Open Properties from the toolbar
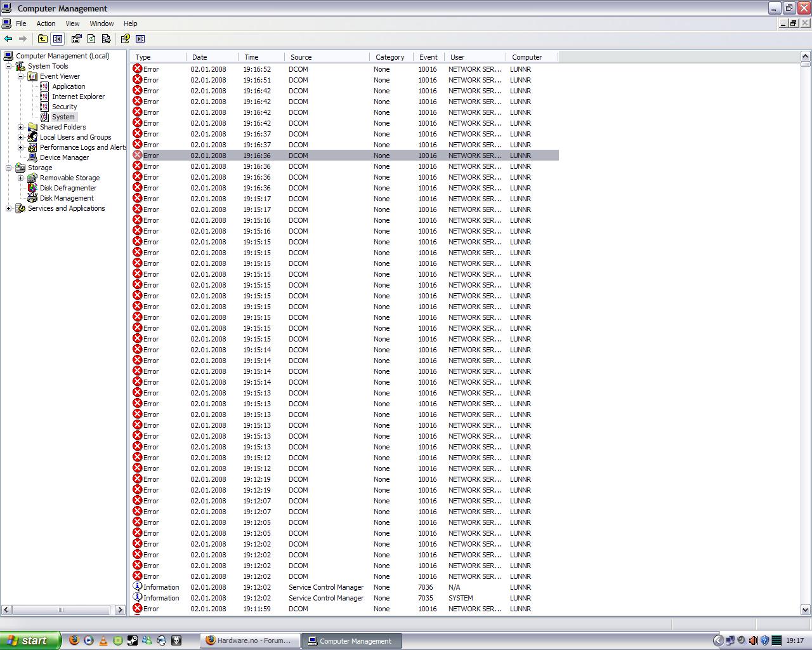Screen dimensions: 812x650 coord(76,39)
